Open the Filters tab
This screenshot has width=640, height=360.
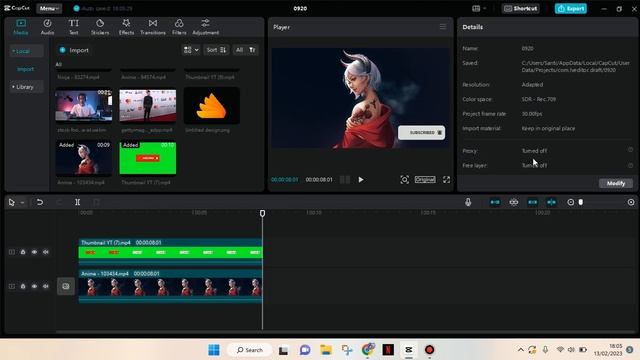click(x=179, y=27)
